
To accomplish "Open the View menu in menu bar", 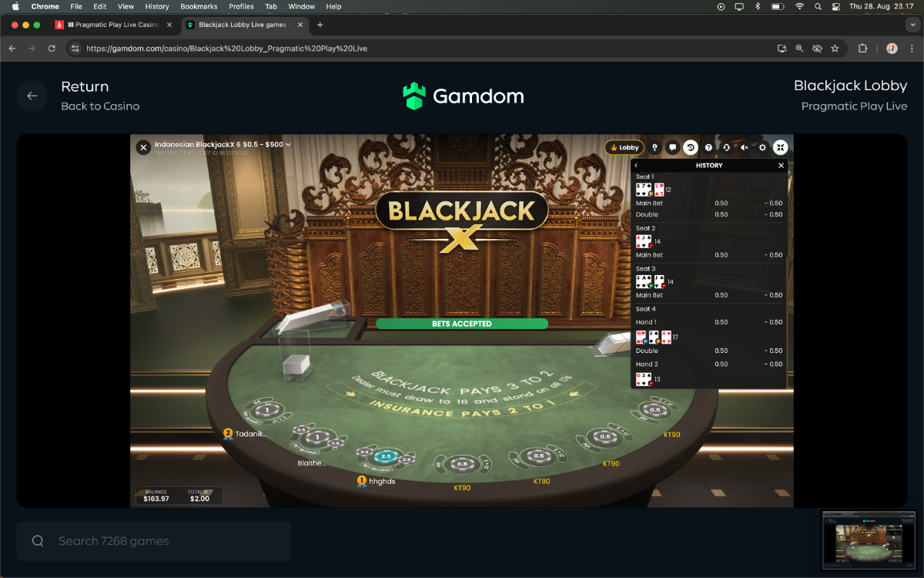I will pyautogui.click(x=126, y=6).
